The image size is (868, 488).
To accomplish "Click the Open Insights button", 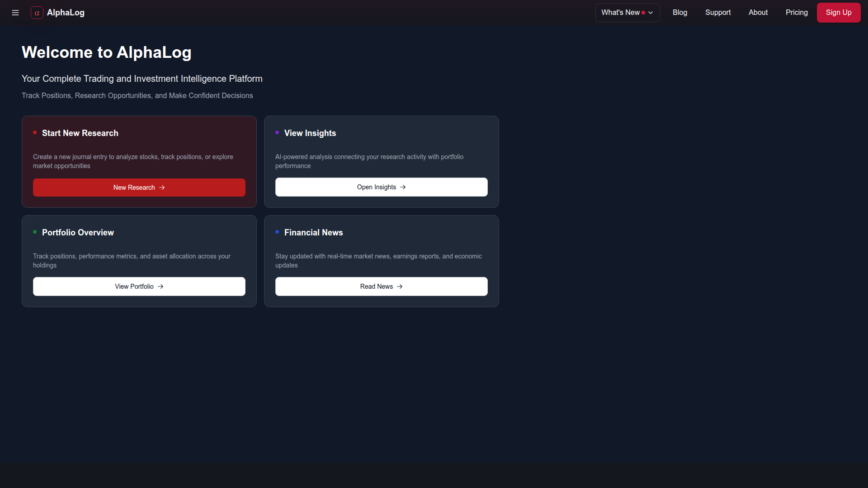I will pos(382,187).
